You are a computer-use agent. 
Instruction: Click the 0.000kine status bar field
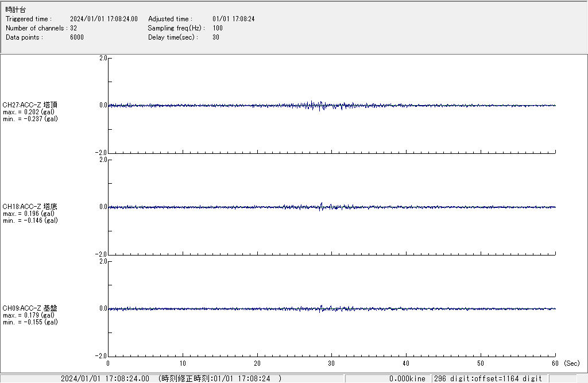pyautogui.click(x=407, y=378)
